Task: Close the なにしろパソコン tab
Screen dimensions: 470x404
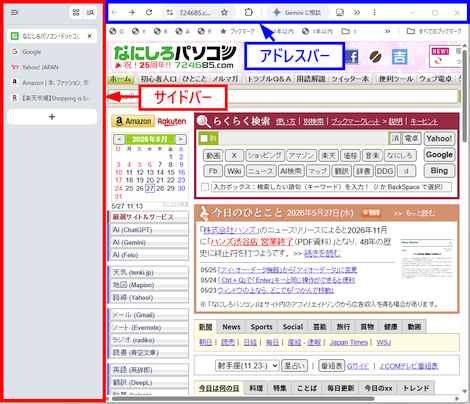Action: click(x=90, y=36)
